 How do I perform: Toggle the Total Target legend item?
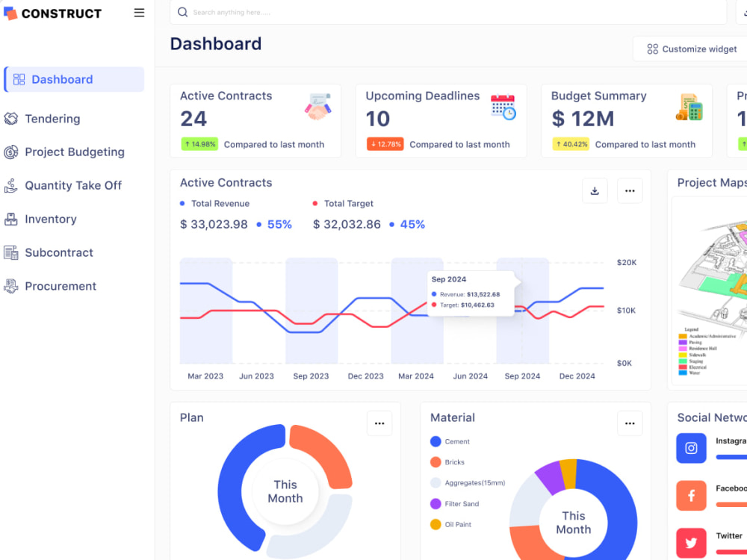[343, 204]
